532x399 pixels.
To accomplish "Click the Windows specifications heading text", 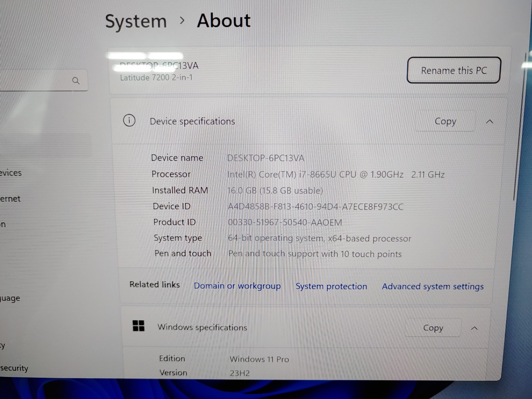I will pos(202,327).
